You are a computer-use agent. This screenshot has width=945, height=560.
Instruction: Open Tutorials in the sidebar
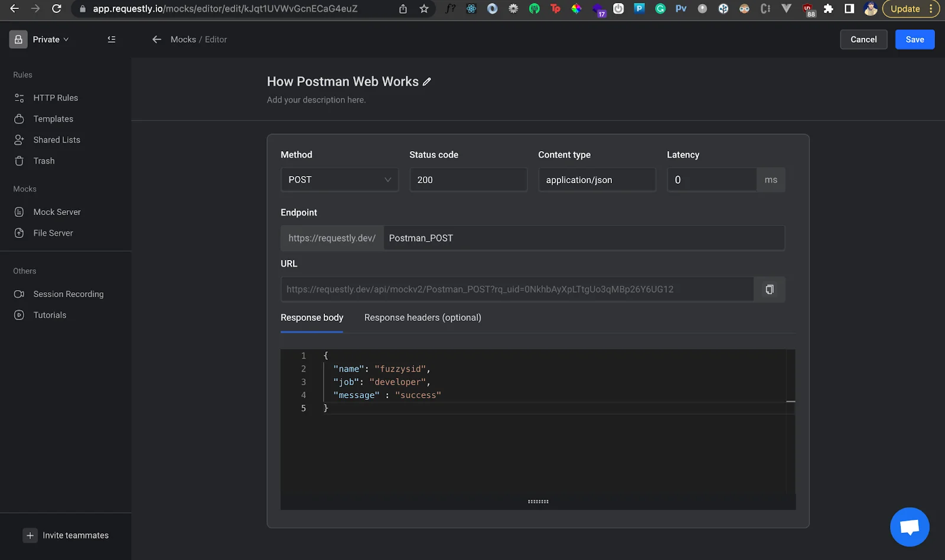pos(50,315)
